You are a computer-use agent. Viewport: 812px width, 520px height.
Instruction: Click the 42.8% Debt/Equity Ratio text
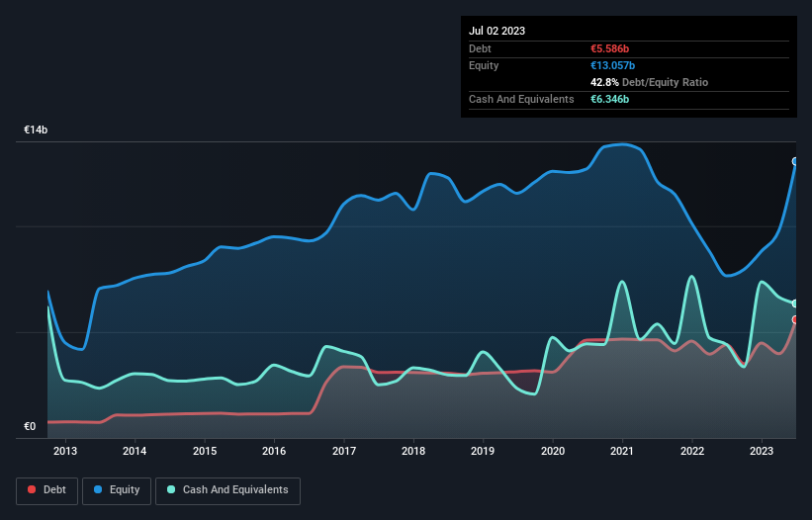click(650, 82)
